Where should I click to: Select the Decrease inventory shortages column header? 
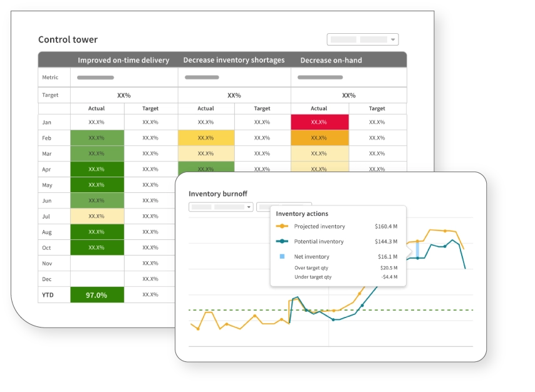(234, 60)
